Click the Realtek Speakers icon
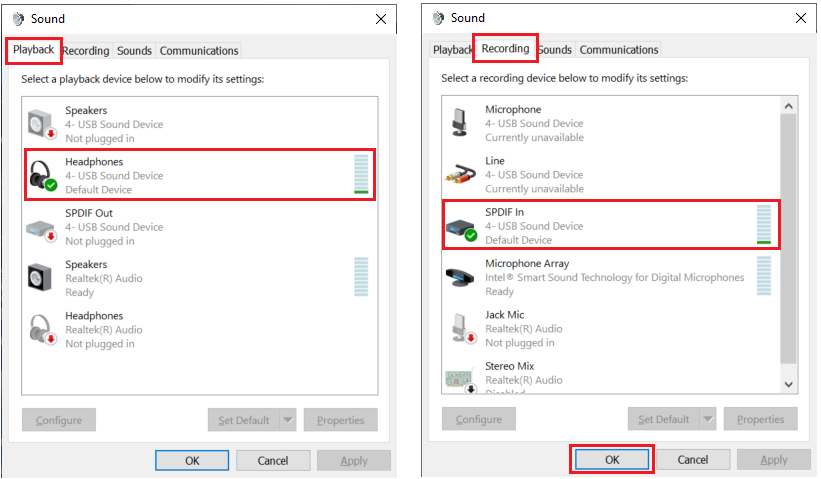 [42, 278]
